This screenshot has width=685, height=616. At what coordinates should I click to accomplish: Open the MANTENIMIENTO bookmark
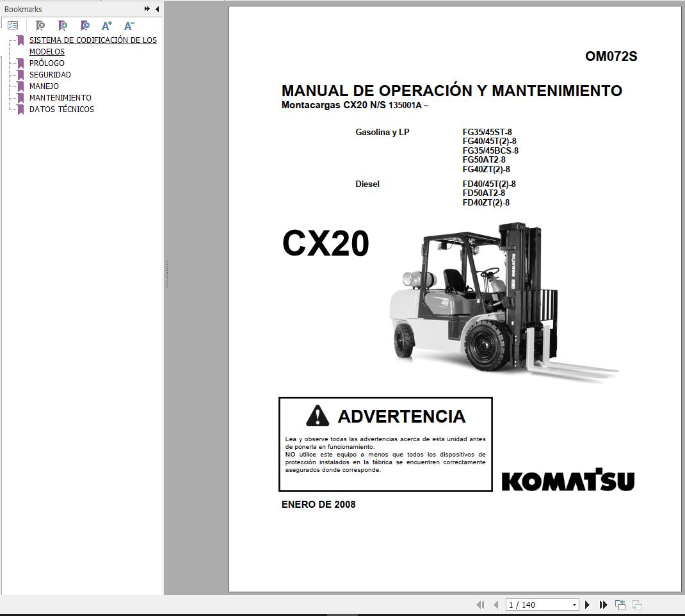[x=60, y=97]
